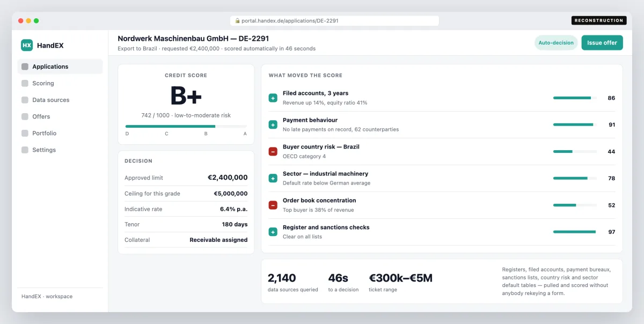Click the plus icon beside Sector — industrial machinery

coord(273,179)
